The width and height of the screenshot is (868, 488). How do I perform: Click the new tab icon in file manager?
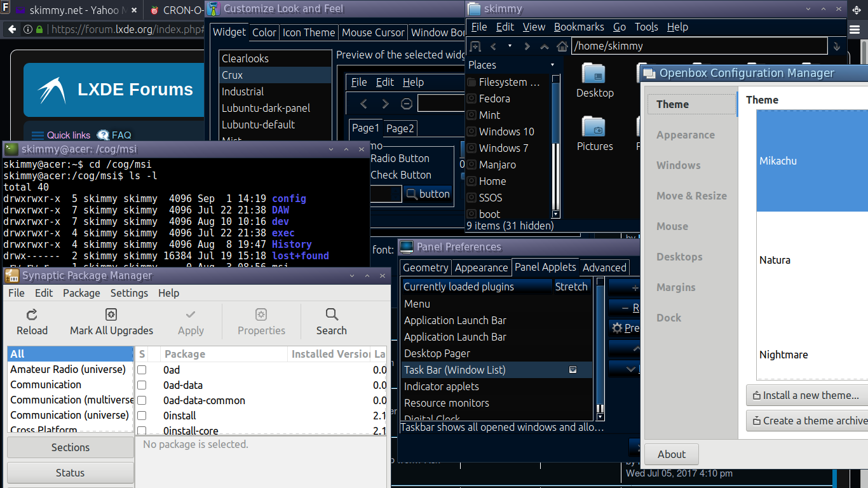pyautogui.click(x=475, y=46)
